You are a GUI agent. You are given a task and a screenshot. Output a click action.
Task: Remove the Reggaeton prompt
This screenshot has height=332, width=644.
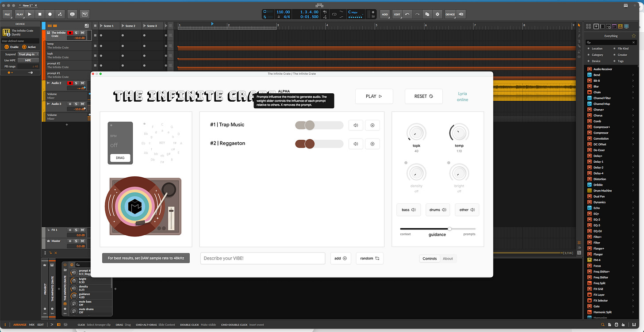pyautogui.click(x=372, y=144)
